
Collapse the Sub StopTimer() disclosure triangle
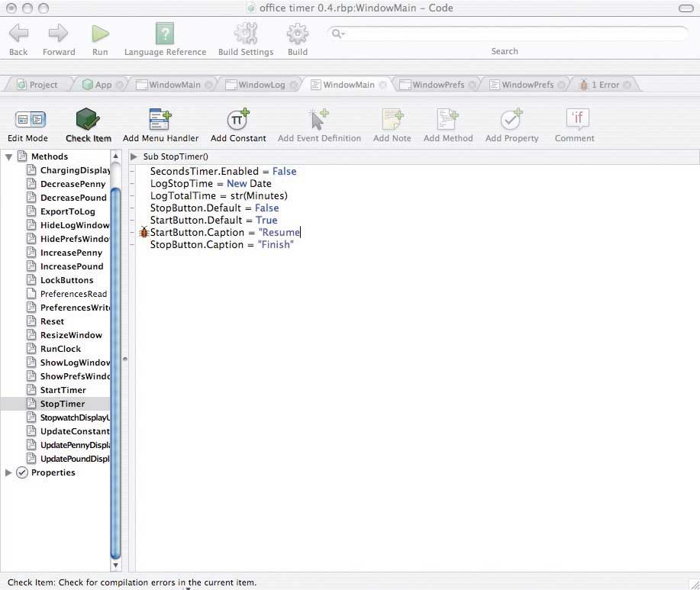pos(134,156)
